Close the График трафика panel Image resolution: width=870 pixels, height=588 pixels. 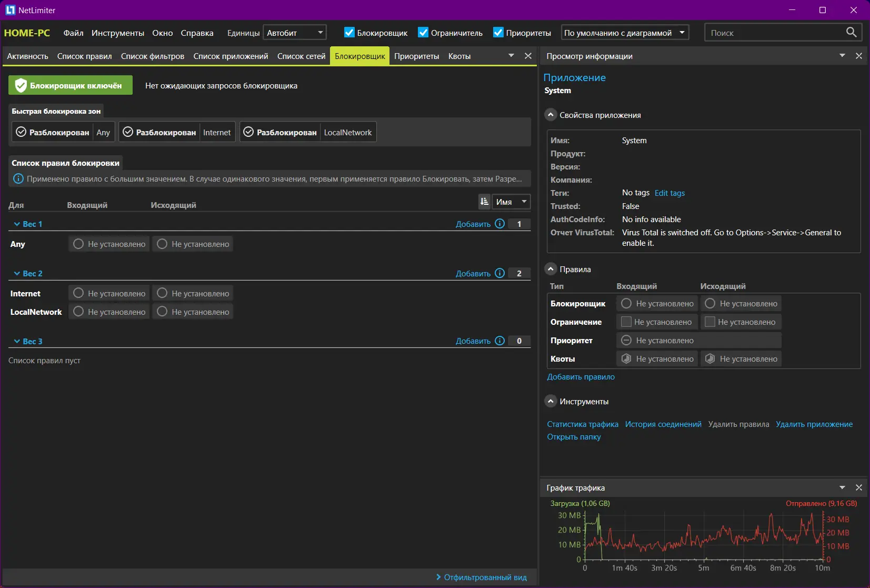click(858, 487)
